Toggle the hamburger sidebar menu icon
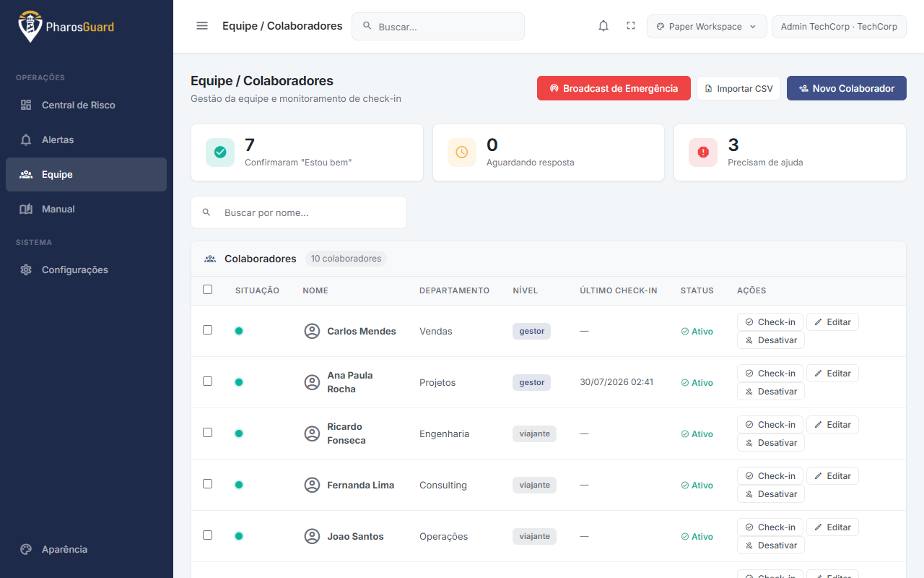 202,26
